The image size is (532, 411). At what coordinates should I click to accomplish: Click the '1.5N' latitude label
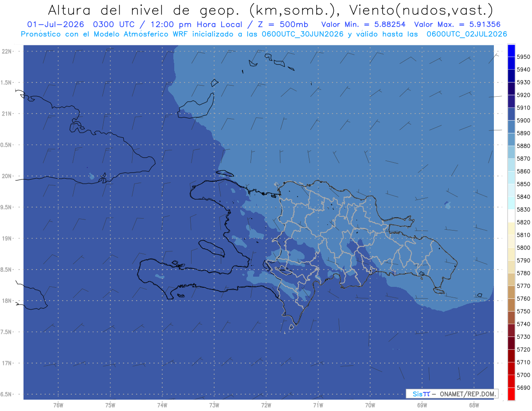(x=6, y=82)
